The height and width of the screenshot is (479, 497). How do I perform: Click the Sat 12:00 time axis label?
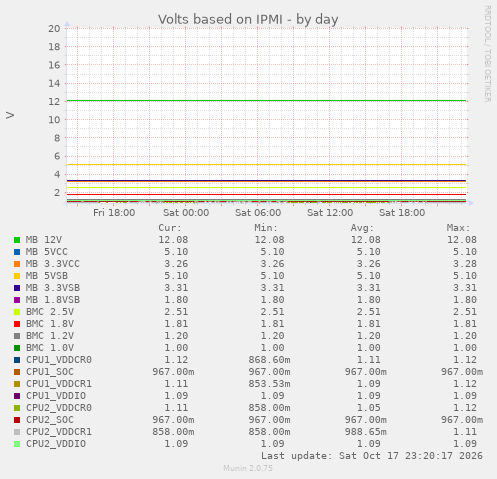pos(330,213)
